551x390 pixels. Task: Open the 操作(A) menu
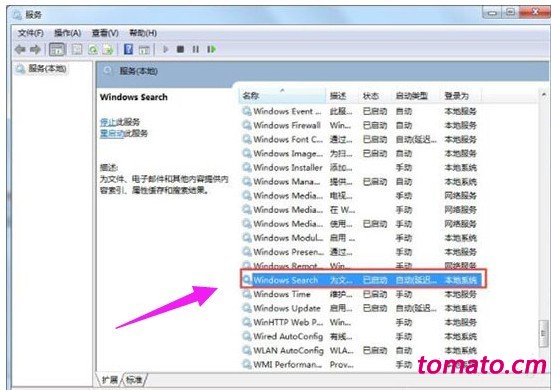[67, 33]
